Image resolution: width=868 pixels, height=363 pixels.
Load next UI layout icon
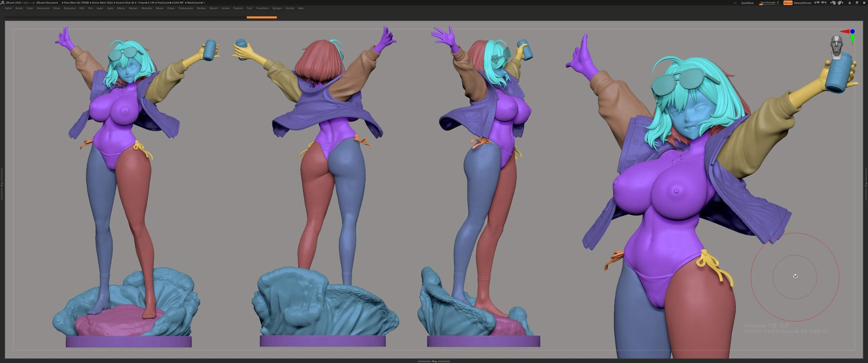(x=840, y=3)
